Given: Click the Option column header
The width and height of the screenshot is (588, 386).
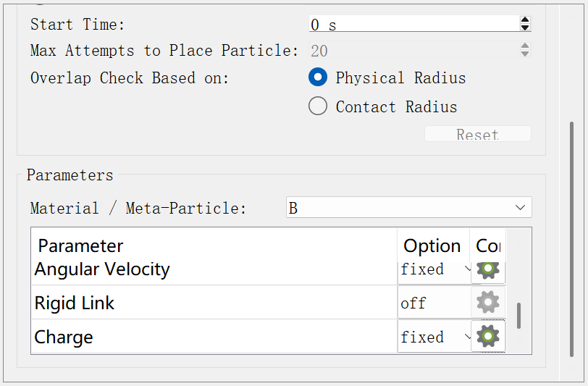Looking at the screenshot, I should pos(432,246).
